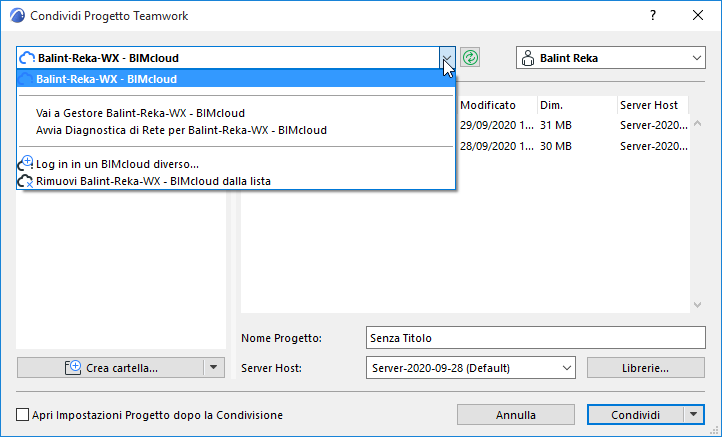
Task: Close the Condividi Progetto Teamwork dialog
Action: (x=698, y=16)
